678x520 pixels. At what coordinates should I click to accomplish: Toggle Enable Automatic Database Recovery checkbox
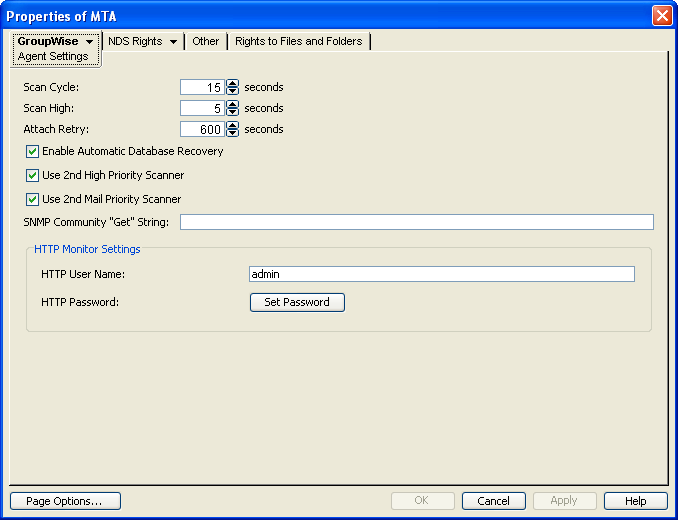32,152
